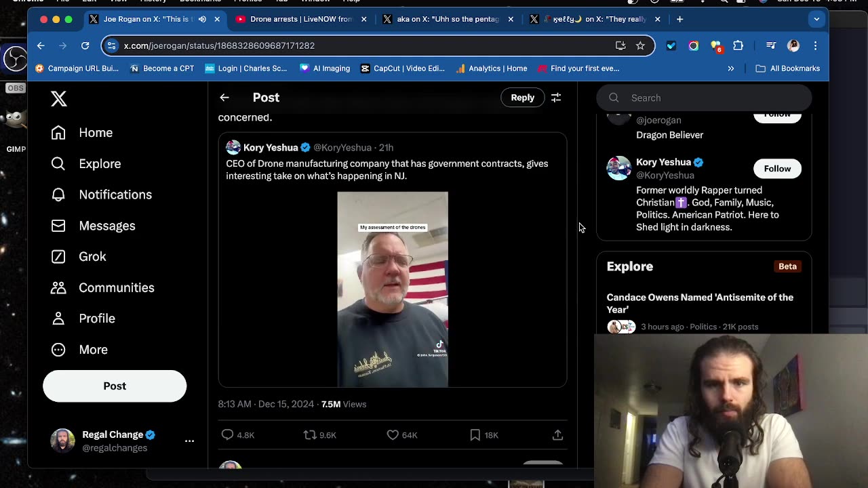Click the address bar URL

tap(219, 45)
